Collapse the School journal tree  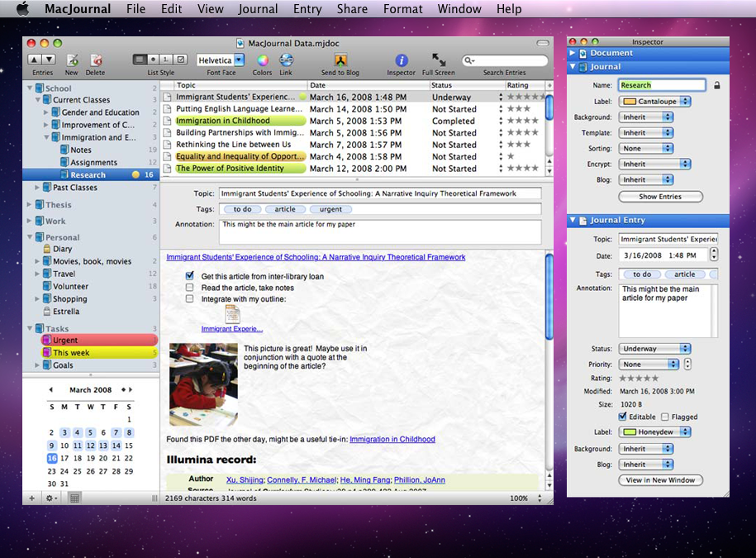click(x=30, y=88)
